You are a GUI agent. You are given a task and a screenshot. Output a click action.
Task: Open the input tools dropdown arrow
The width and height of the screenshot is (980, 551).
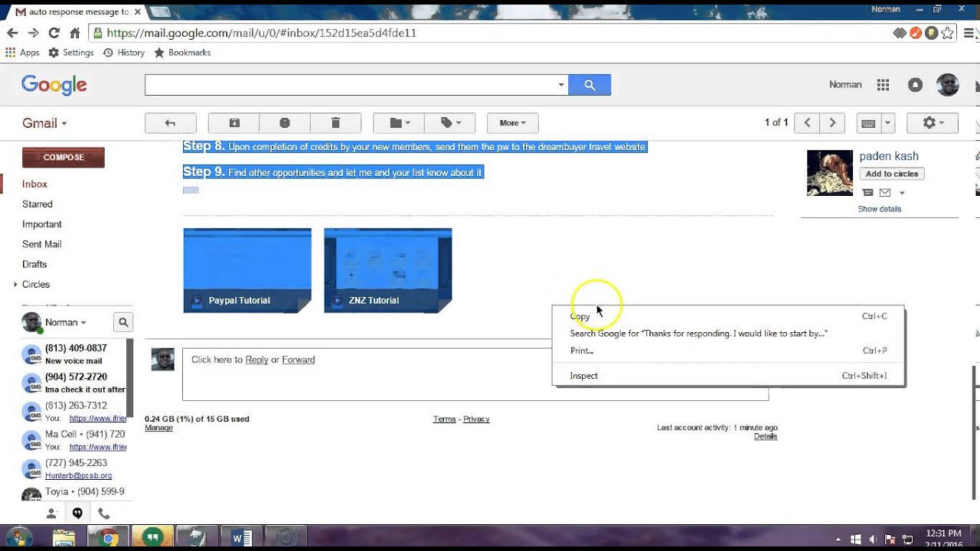(887, 123)
